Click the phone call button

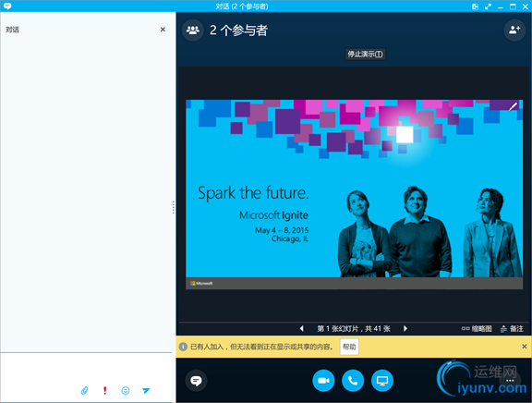click(353, 381)
